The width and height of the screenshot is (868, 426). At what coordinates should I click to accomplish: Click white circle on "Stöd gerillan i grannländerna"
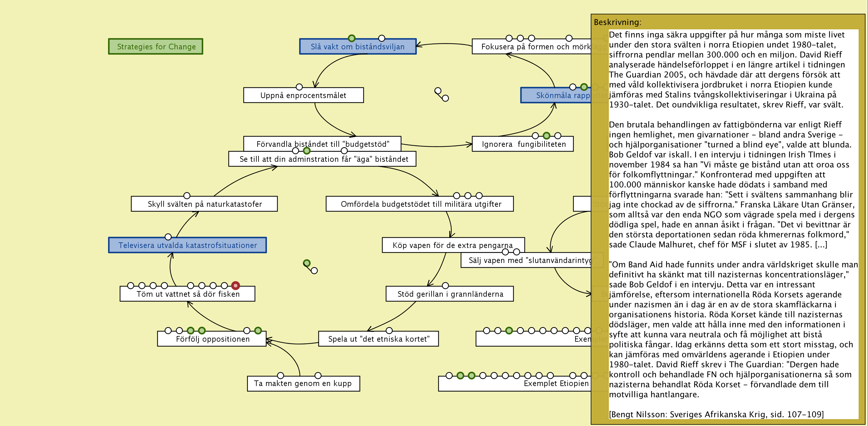(x=445, y=285)
